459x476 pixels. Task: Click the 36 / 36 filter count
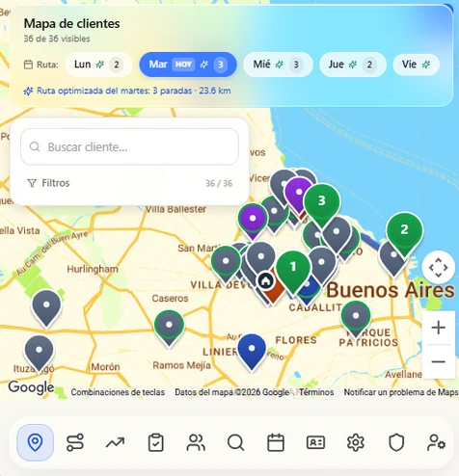[219, 183]
